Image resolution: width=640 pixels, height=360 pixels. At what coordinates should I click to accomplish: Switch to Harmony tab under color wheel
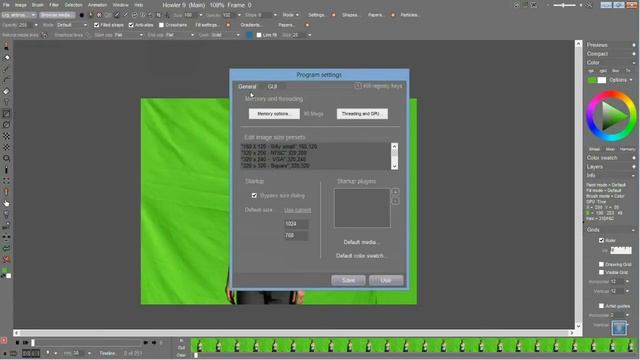[x=627, y=149]
